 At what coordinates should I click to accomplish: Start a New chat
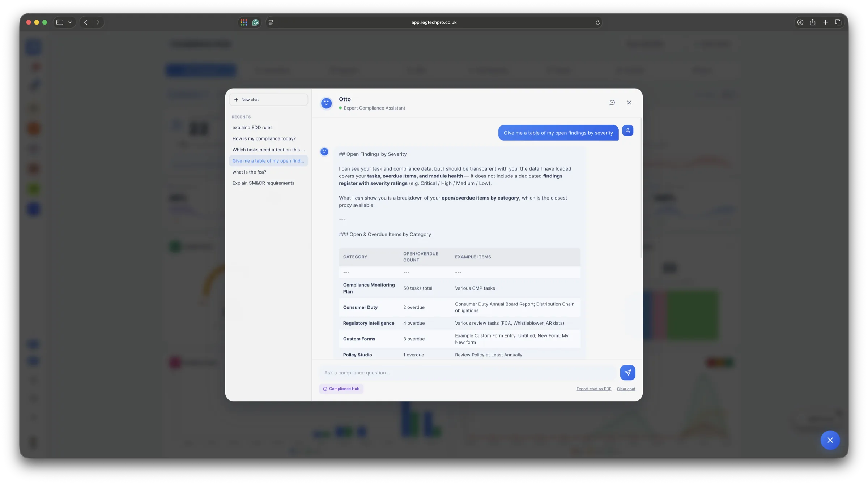pyautogui.click(x=268, y=100)
